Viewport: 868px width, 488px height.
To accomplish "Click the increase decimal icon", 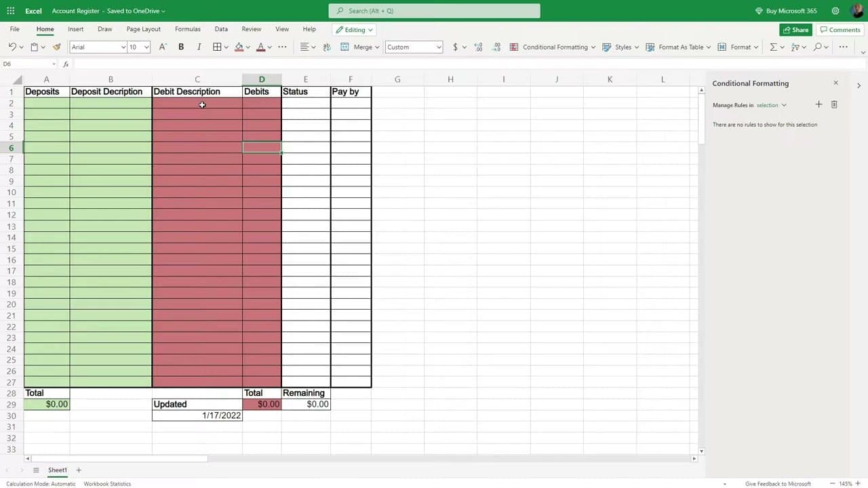I will 479,47.
